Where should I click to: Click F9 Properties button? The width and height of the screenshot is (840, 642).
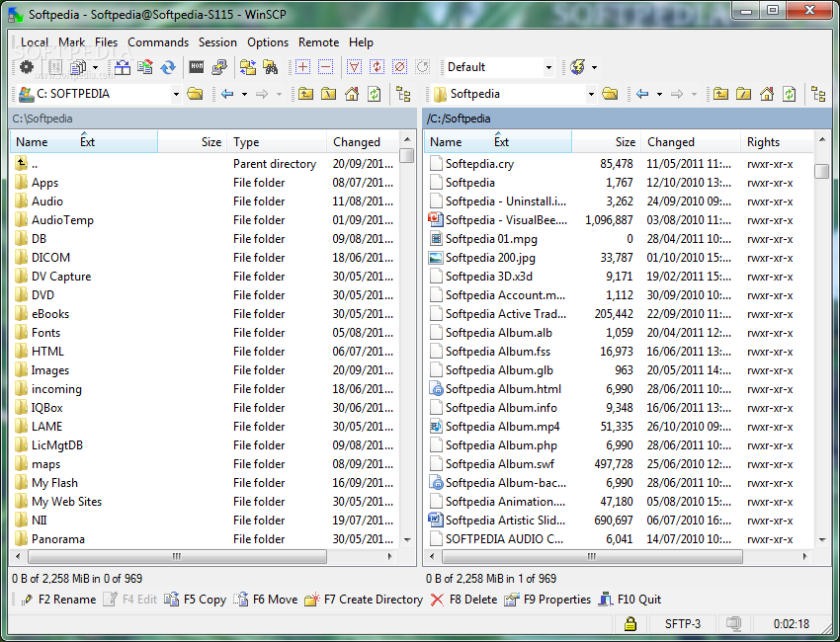546,600
